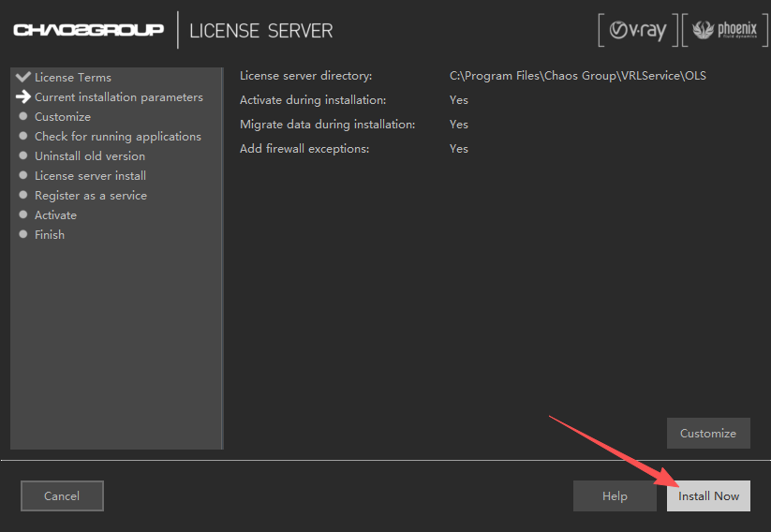771x532 pixels.
Task: Select Check for running applications step
Action: click(x=117, y=136)
